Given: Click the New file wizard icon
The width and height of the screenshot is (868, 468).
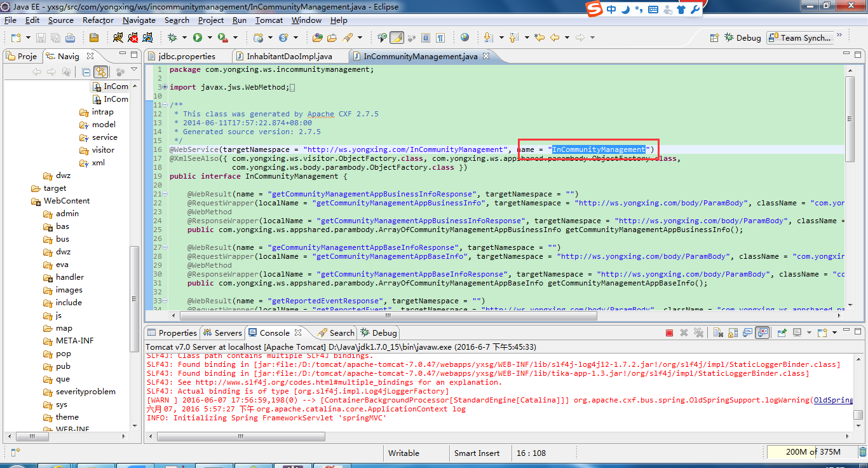Looking at the screenshot, I should (16, 38).
